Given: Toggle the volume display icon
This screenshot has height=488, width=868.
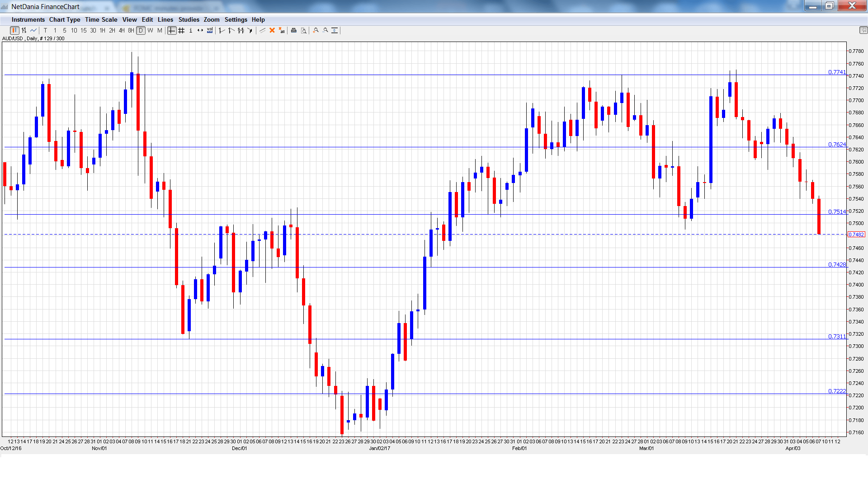Looking at the screenshot, I should pos(210,30).
